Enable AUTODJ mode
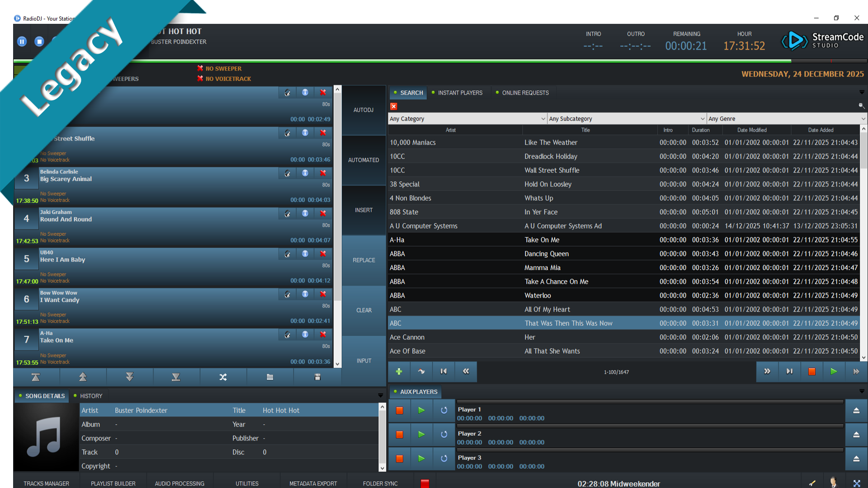 point(363,110)
